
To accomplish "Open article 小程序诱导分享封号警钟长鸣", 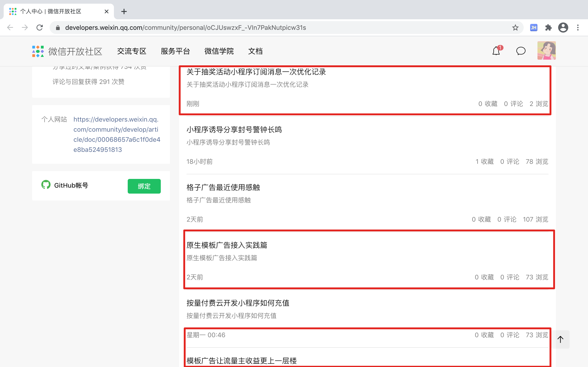I will click(234, 130).
